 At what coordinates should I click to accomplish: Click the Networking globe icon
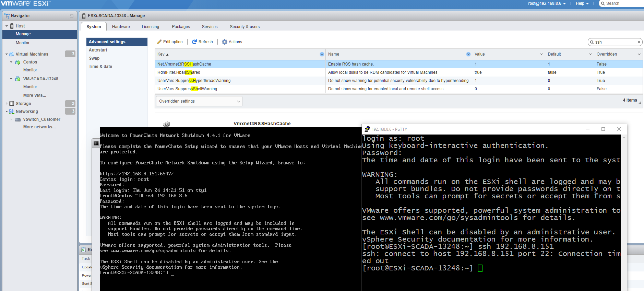[x=12, y=112]
